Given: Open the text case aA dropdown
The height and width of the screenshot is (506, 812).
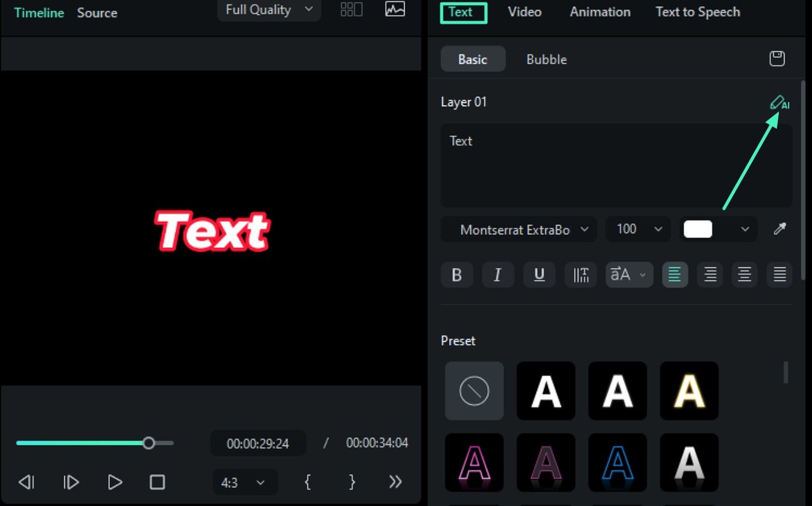Looking at the screenshot, I should 629,275.
